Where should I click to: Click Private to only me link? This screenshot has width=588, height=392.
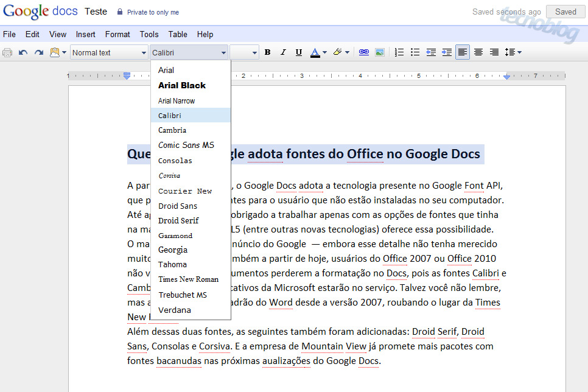pos(153,12)
